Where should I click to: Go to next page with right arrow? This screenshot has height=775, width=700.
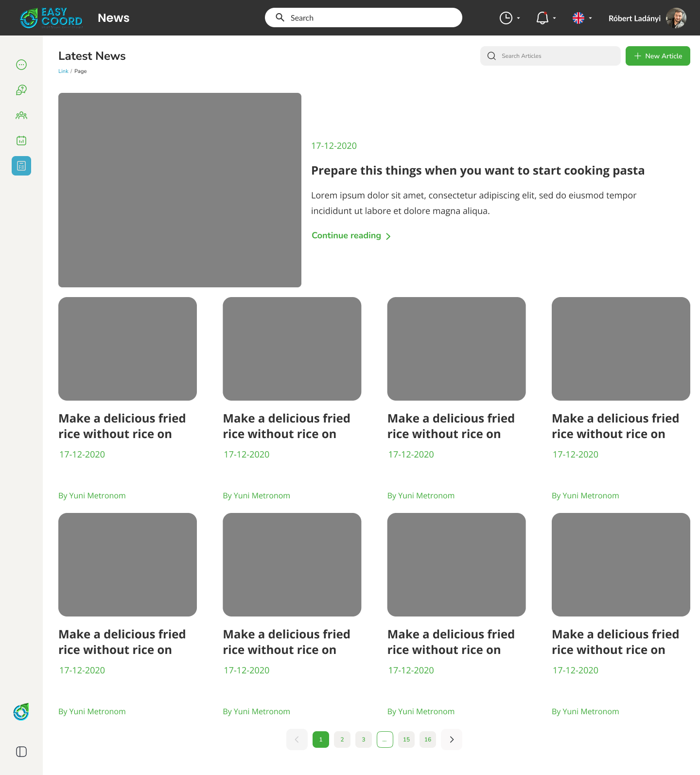pos(452,740)
